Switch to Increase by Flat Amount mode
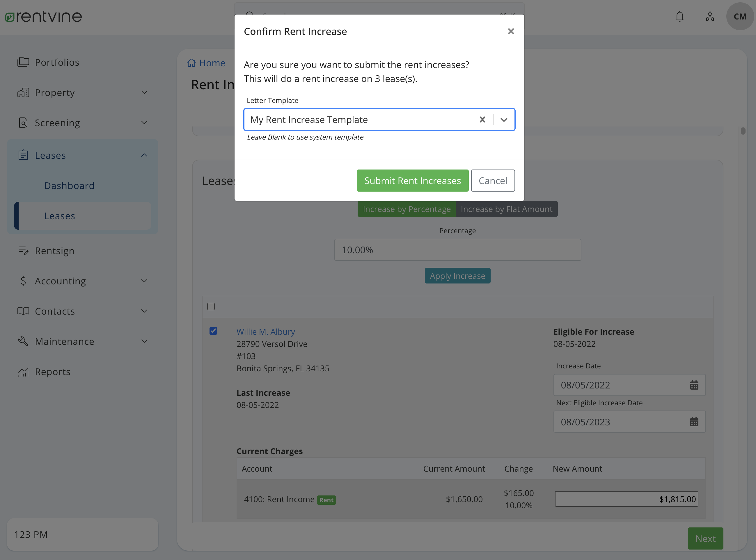This screenshot has width=756, height=560. coord(506,209)
